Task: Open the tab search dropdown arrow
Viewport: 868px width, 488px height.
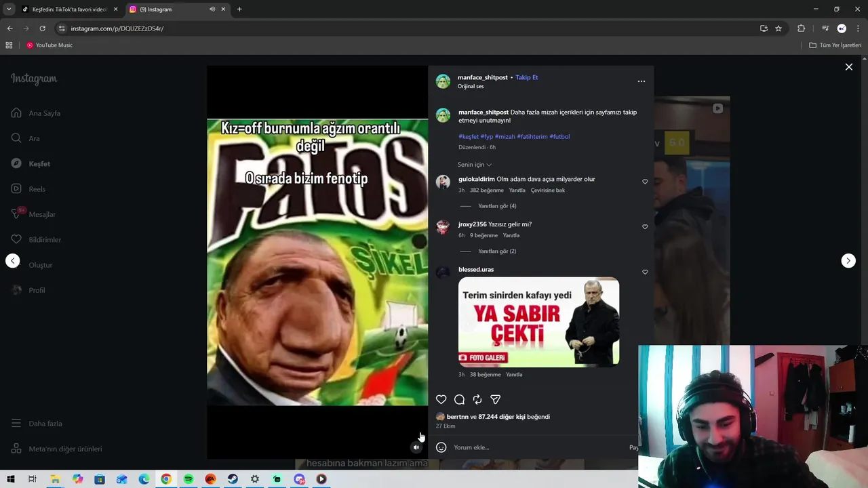Action: pyautogui.click(x=9, y=9)
